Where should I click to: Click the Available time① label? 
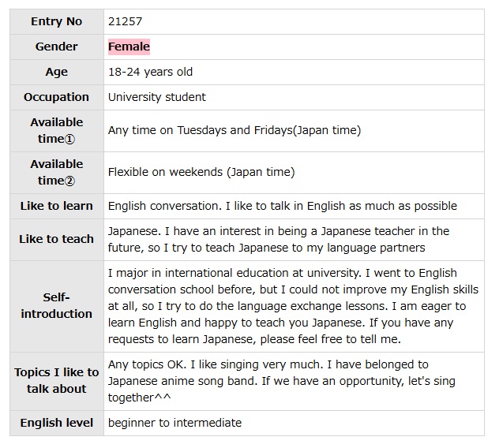57,130
